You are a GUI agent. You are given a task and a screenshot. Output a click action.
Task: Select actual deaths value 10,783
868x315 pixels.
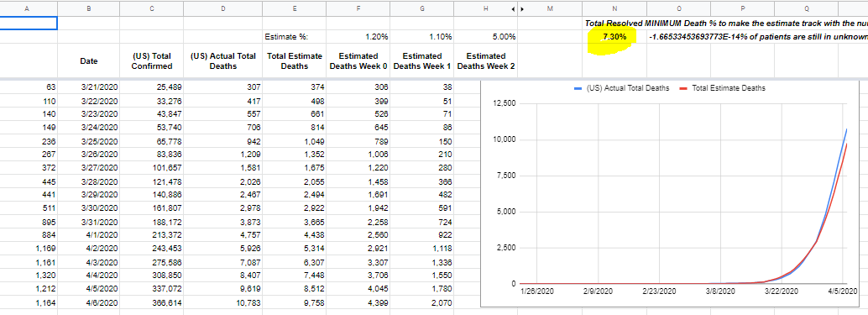[223, 303]
